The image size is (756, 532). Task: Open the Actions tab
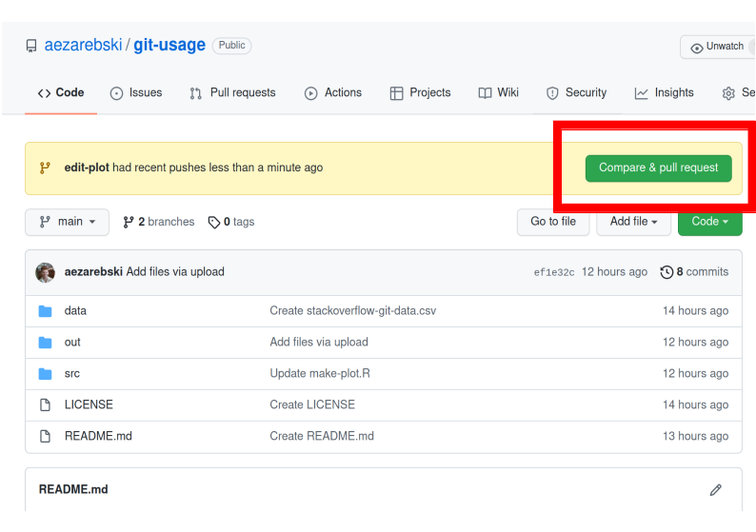click(x=332, y=92)
